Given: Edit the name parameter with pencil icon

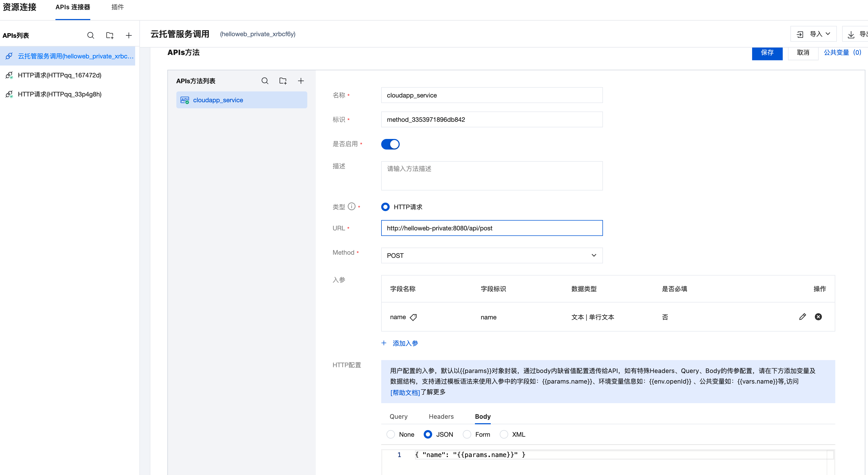Looking at the screenshot, I should click(803, 316).
